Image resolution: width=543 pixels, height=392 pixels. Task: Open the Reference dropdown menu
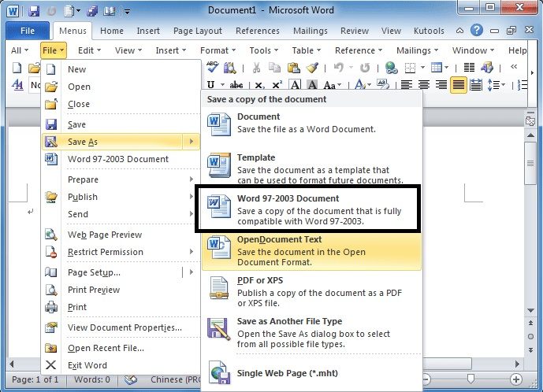pos(359,50)
